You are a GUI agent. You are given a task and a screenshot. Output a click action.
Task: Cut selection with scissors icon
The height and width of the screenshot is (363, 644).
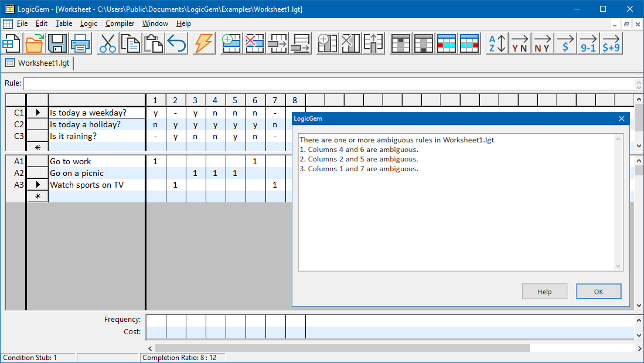coord(108,43)
